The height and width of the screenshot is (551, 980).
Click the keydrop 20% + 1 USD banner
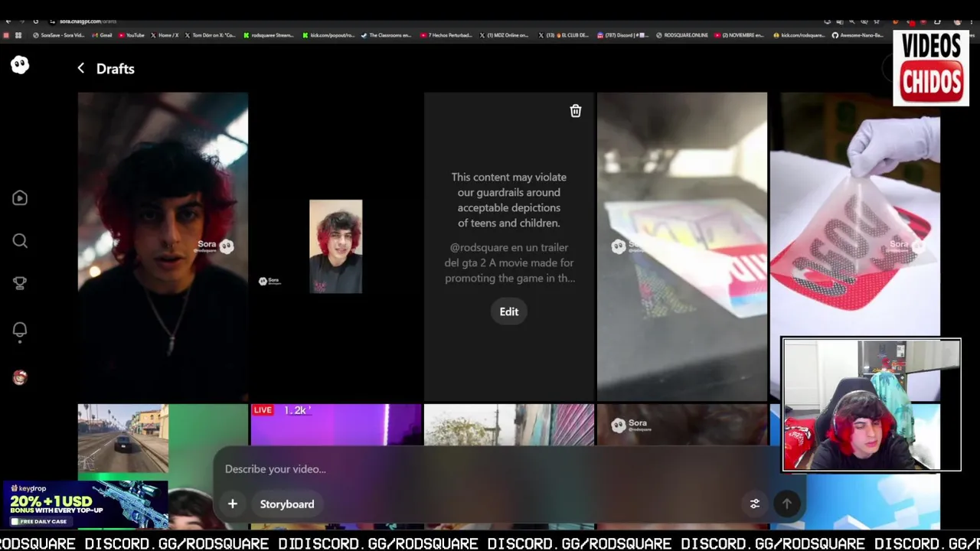(85, 504)
